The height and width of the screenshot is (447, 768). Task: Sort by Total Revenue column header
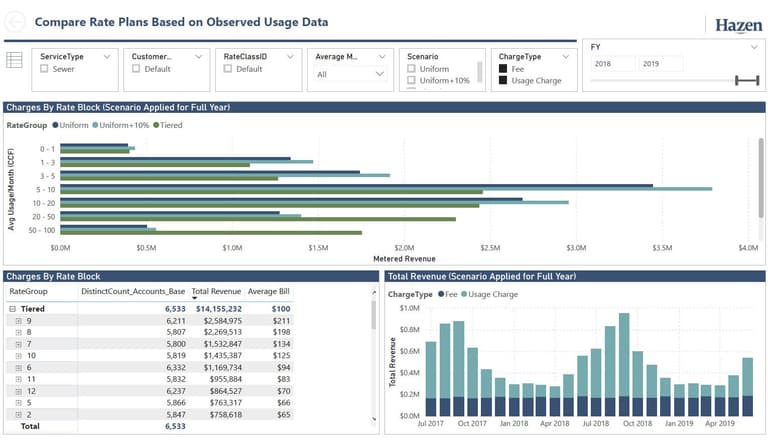[x=215, y=291]
